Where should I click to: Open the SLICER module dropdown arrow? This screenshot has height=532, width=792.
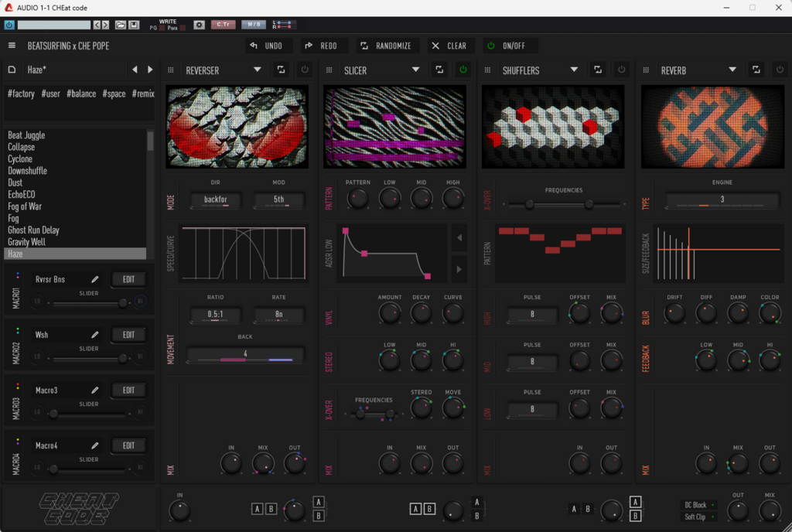415,70
